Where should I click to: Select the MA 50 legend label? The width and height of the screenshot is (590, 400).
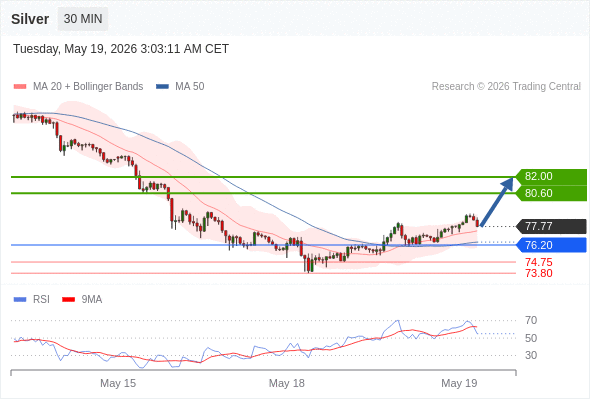(190, 87)
